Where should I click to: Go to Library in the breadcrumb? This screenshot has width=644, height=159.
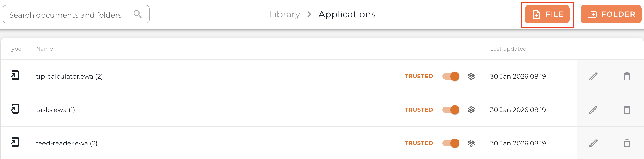click(284, 14)
